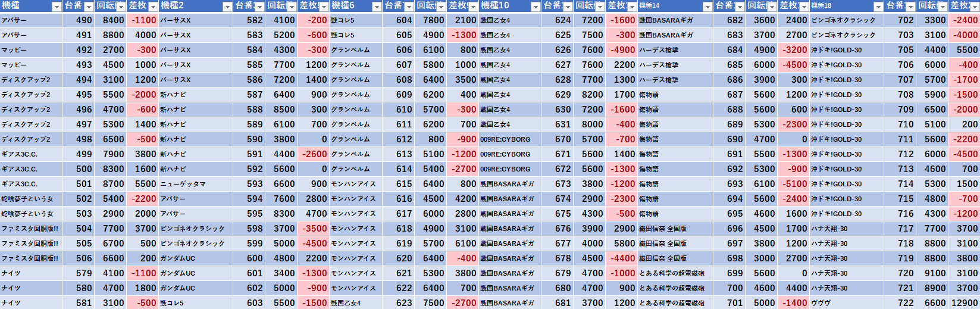Screen dimensions: 980x309
Task: Open the filter dropdown on 機種 header above アバサー
Action: [57, 7]
